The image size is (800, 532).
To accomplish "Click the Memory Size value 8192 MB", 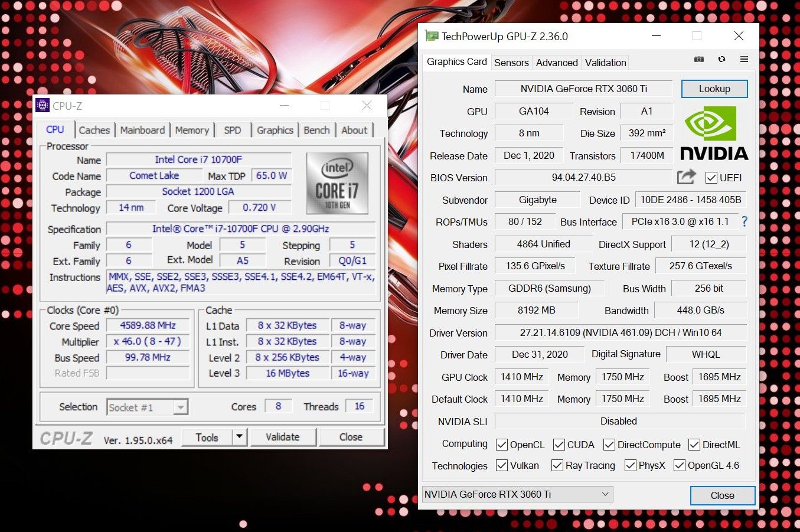I will [x=537, y=310].
